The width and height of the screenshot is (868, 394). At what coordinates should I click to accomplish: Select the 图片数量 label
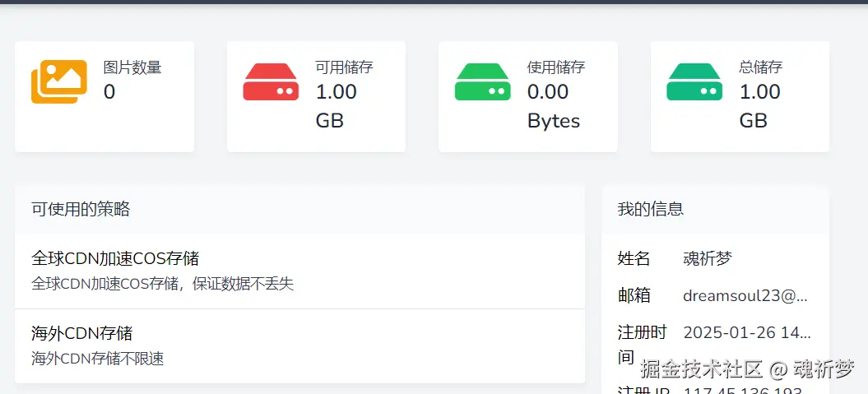point(132,67)
